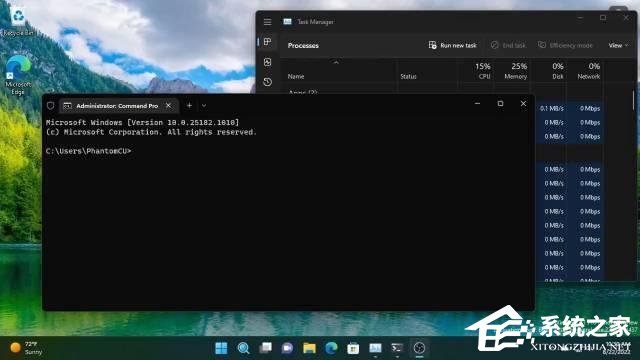The height and width of the screenshot is (360, 640).
Task: Maximize the terminal window
Action: [x=500, y=104]
